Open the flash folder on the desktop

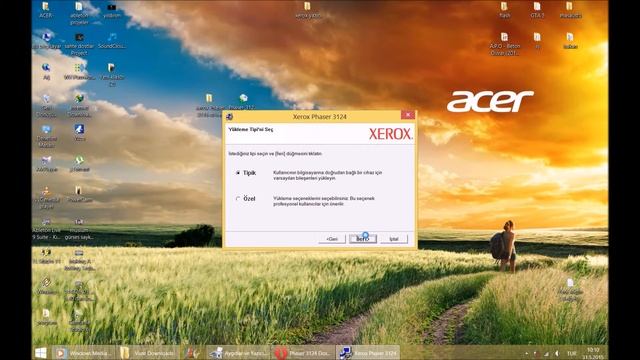(504, 10)
